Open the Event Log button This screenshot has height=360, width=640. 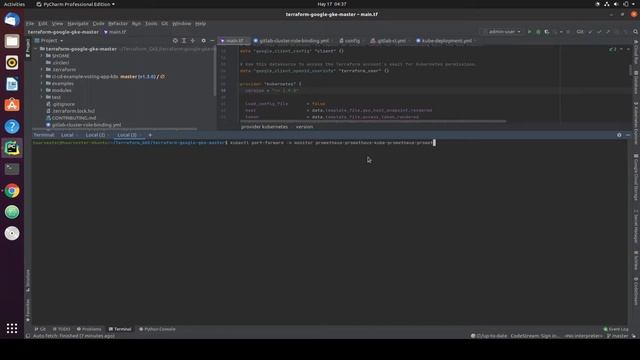click(x=616, y=329)
